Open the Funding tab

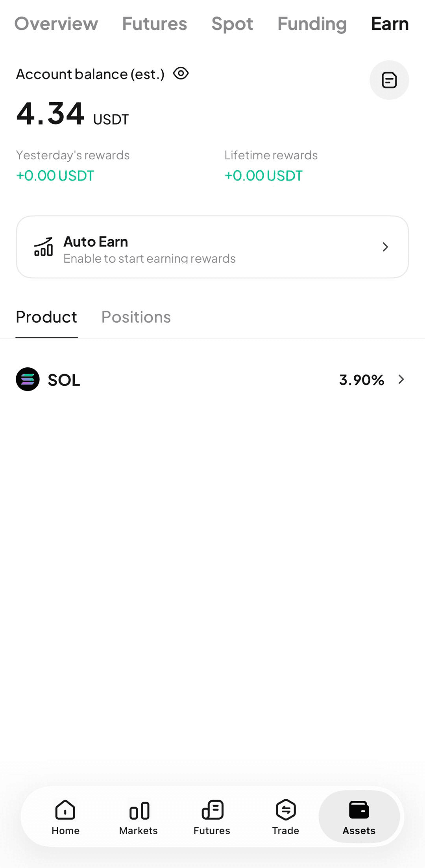pos(312,24)
